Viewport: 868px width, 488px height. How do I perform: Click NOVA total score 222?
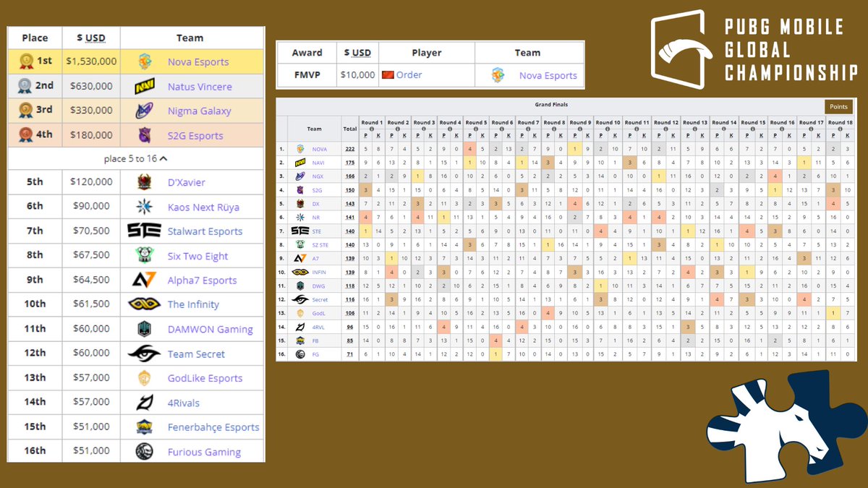(350, 148)
